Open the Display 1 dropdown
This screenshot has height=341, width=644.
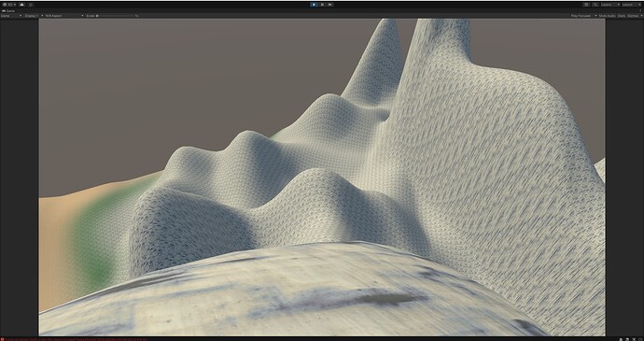34,16
